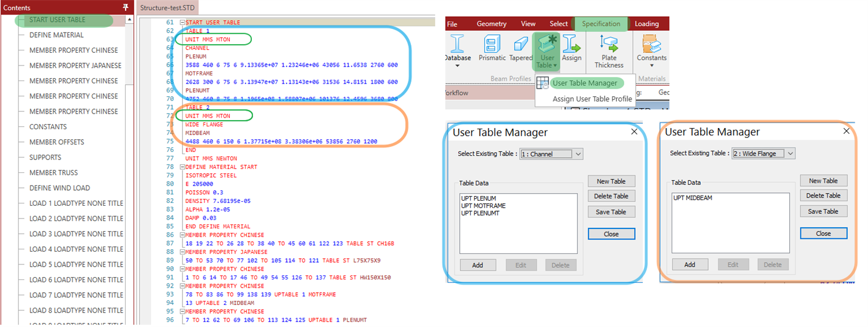Collapse the START USER TABLE code block
Screen dimensions: 868x327
182,23
